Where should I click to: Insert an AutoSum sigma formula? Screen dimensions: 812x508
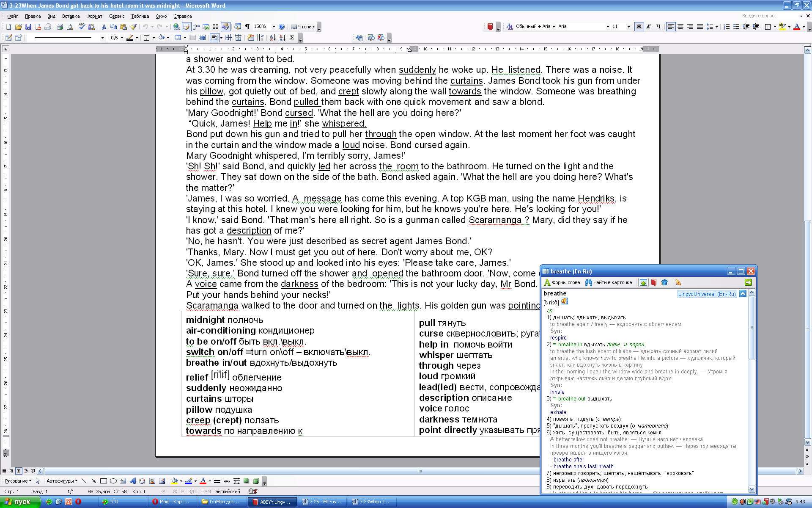pos(292,38)
